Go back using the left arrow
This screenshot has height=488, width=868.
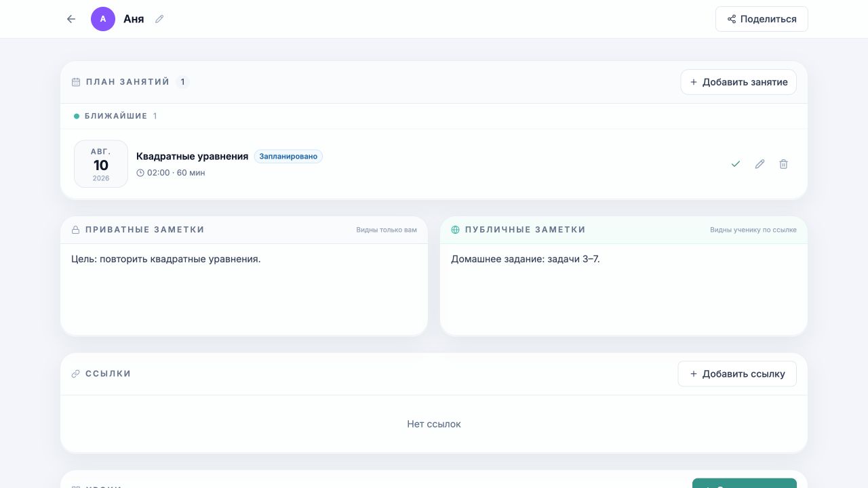point(71,19)
